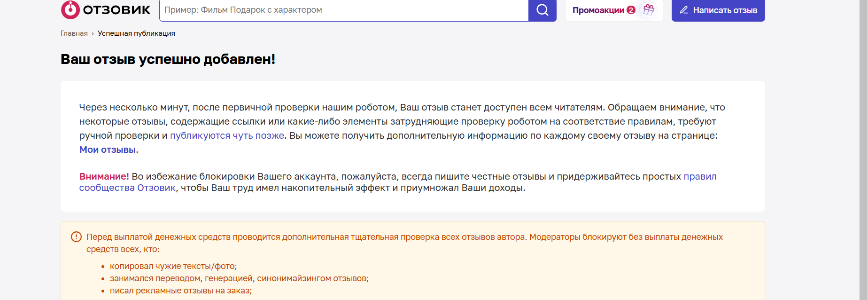Click the ОТЗОВИК wordmark text
The width and height of the screenshot is (868, 300).
(116, 10)
